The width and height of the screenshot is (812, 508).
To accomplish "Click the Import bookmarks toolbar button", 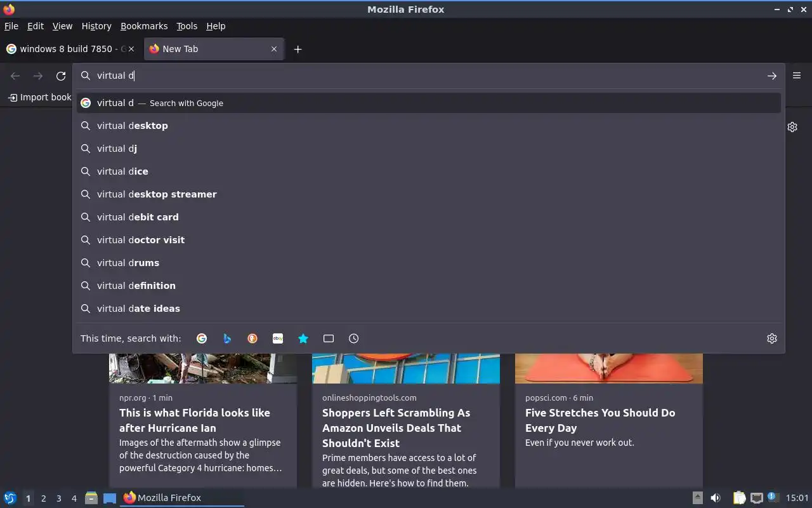I will 39,97.
